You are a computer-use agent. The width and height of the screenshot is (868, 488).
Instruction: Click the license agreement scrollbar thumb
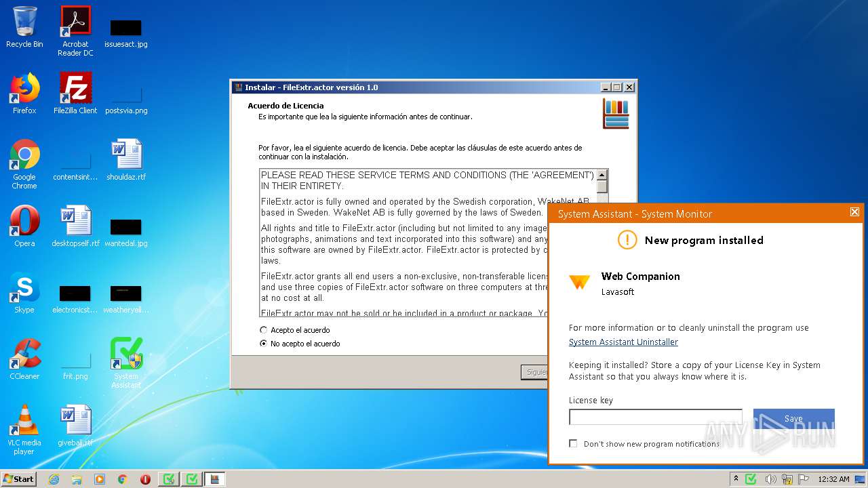pos(602,187)
